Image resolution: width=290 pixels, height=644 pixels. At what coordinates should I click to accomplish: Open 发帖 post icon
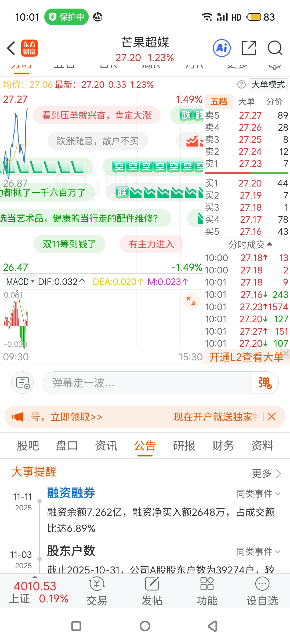pyautogui.click(x=152, y=591)
